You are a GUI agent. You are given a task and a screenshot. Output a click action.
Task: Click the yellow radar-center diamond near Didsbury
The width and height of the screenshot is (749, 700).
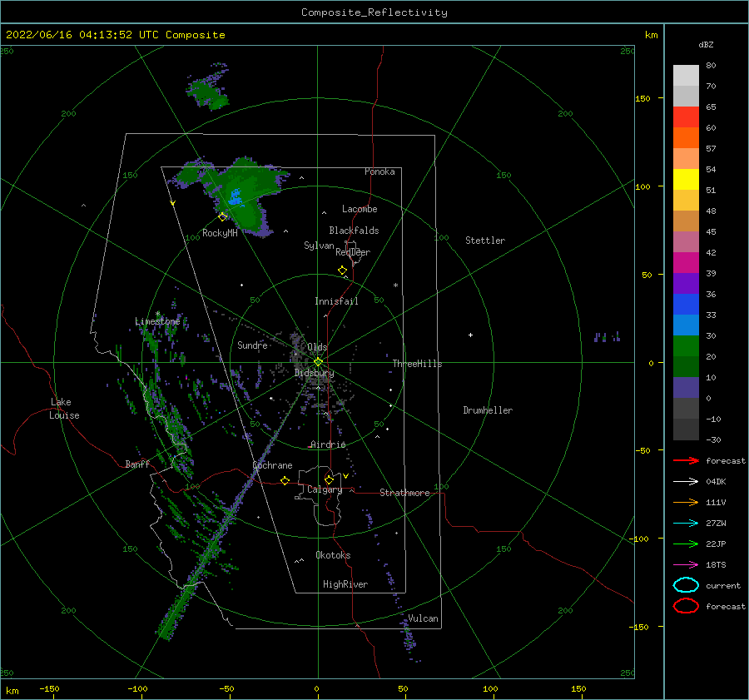tap(318, 362)
